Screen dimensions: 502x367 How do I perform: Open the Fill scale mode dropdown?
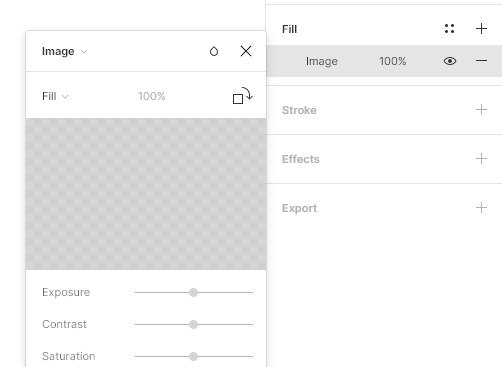coord(55,96)
